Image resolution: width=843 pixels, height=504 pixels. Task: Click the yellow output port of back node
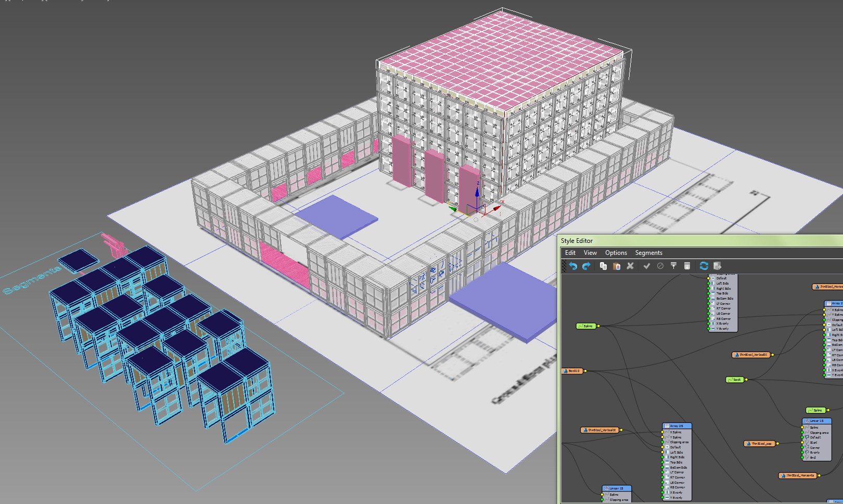(x=746, y=380)
